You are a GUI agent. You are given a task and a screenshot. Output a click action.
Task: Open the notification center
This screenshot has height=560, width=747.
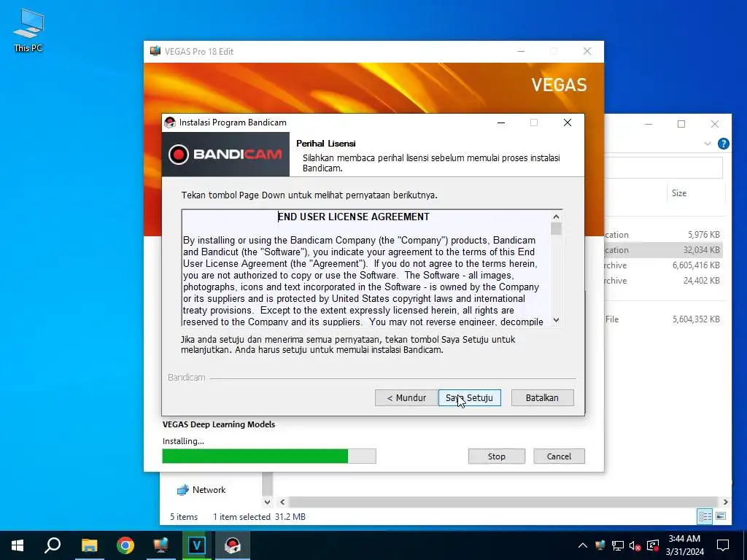(723, 545)
